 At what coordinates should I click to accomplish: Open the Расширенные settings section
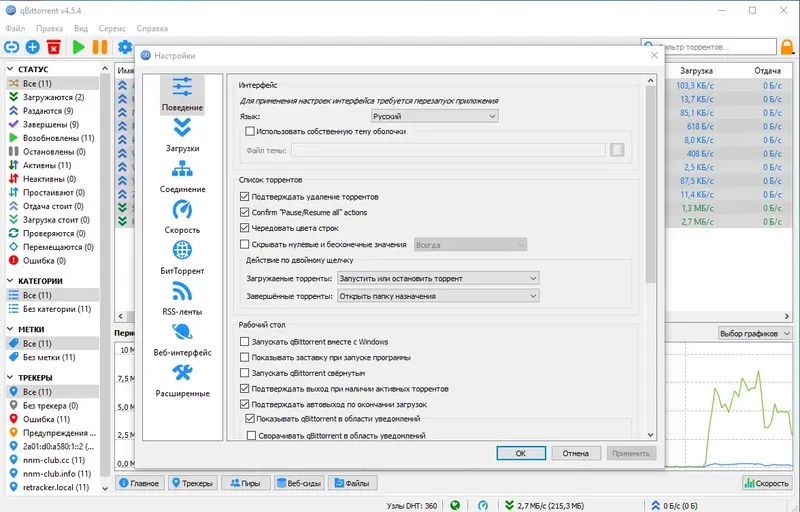point(182,380)
